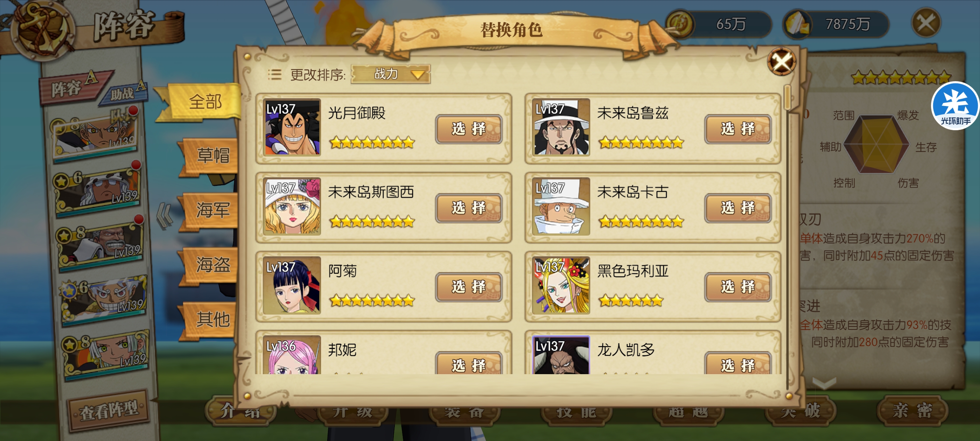Click the gold bar currency icon
Screen dimensions: 980x441
point(797,24)
